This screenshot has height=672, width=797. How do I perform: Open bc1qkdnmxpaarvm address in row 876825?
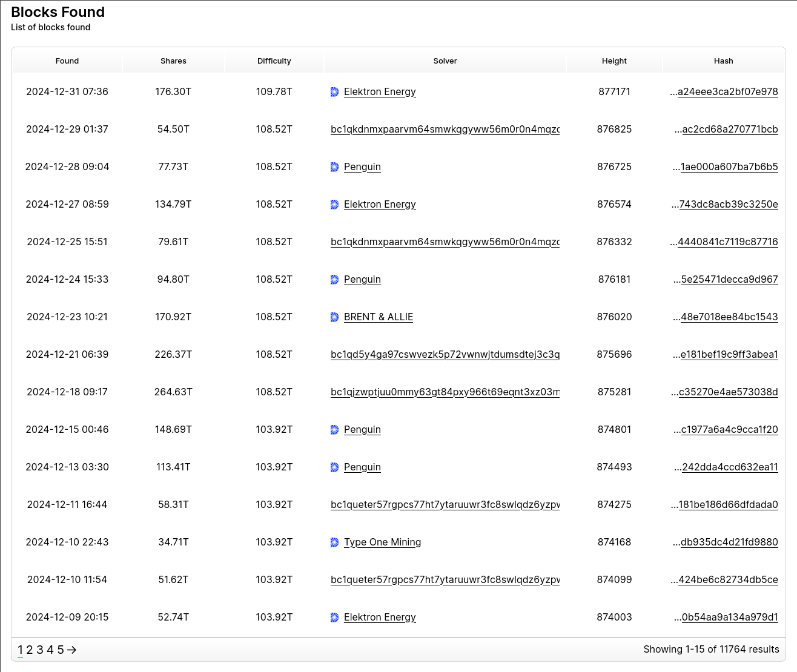445,130
